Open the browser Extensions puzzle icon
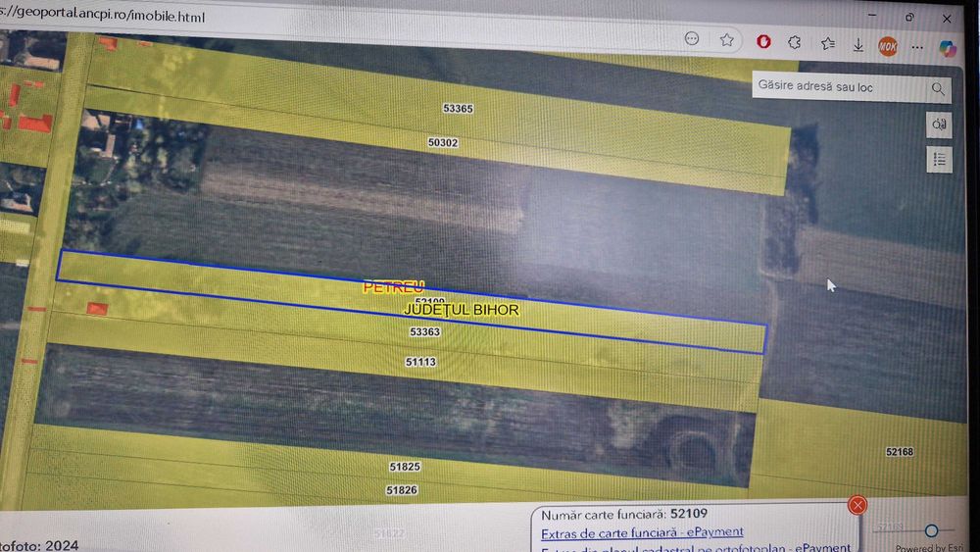 [x=795, y=42]
